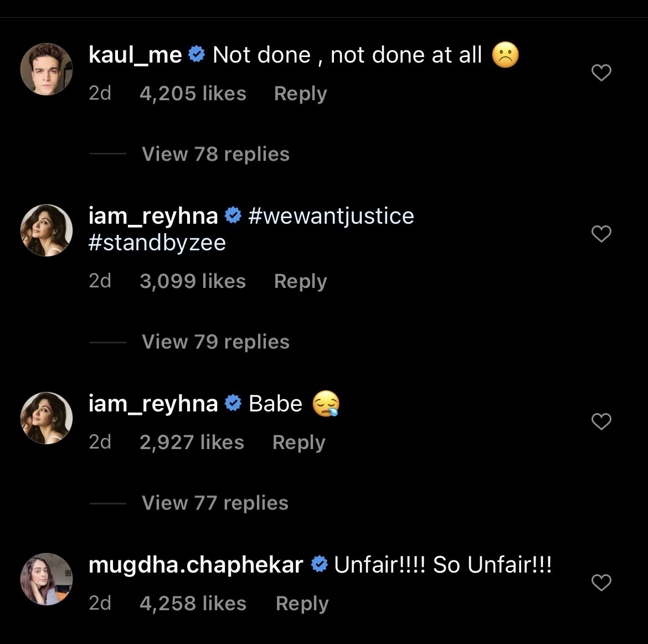
Task: Like iam_reyhna's #wewantjustice comment heart icon
Action: 601,234
